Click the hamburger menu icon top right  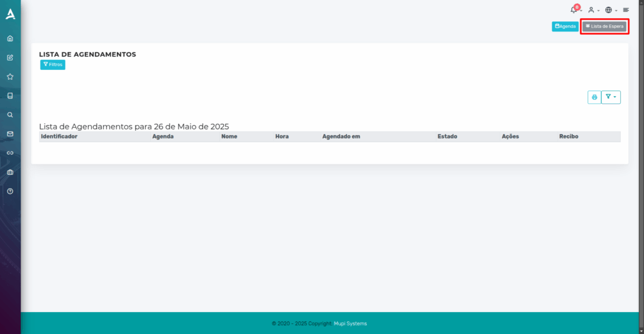tap(626, 10)
